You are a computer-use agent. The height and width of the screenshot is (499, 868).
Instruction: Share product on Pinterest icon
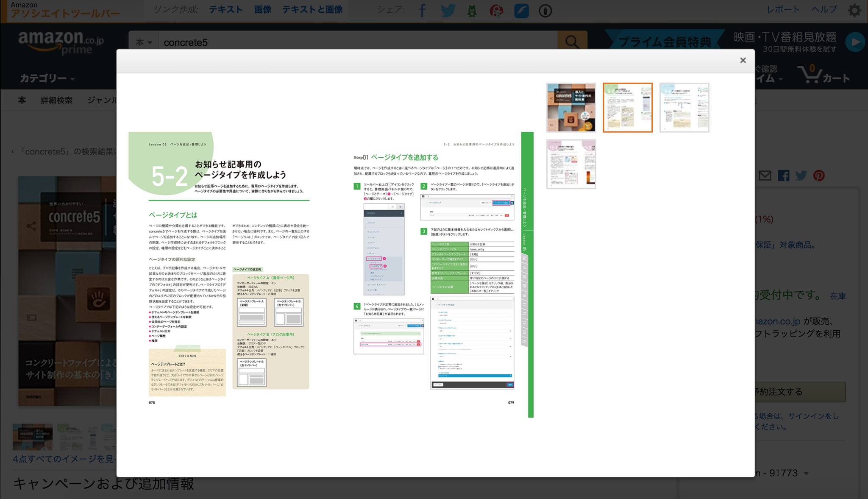tap(819, 176)
